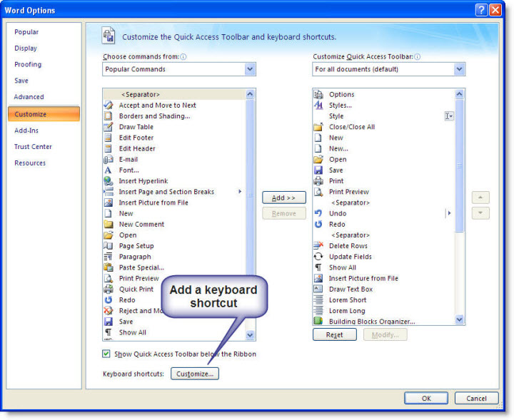Select the Paragraph icon
The width and height of the screenshot is (514, 420).
pyautogui.click(x=109, y=257)
